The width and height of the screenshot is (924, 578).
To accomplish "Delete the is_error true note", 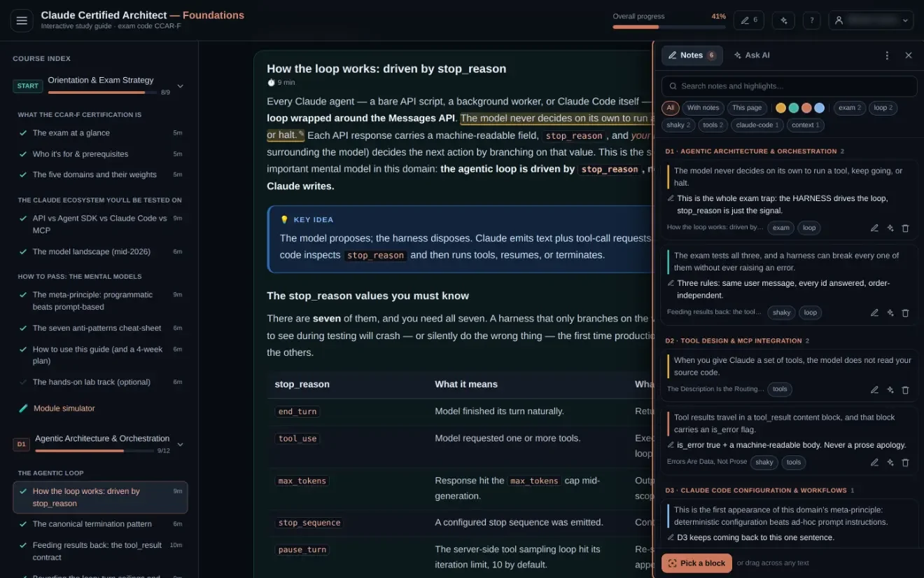I will [905, 462].
